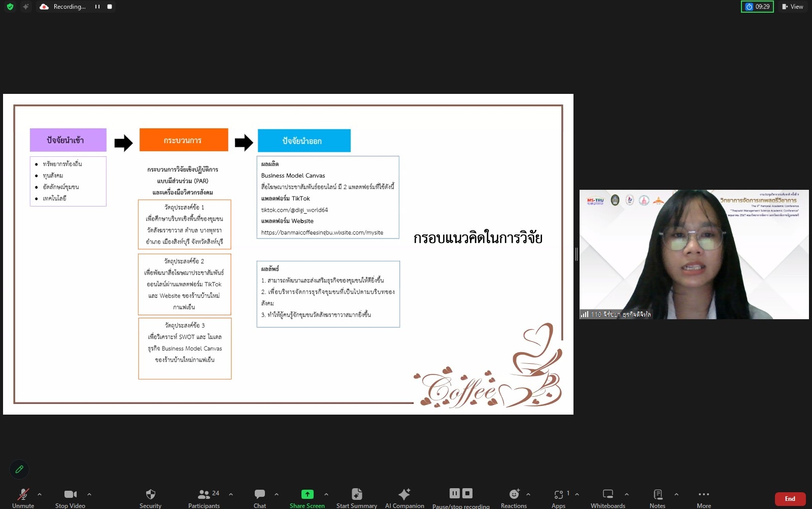Click the red End meeting button
Viewport: 812px width, 509px height.
[790, 499]
